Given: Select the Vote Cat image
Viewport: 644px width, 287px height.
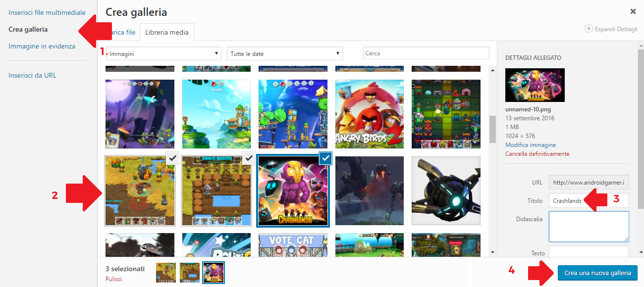Looking at the screenshot, I should [293, 245].
